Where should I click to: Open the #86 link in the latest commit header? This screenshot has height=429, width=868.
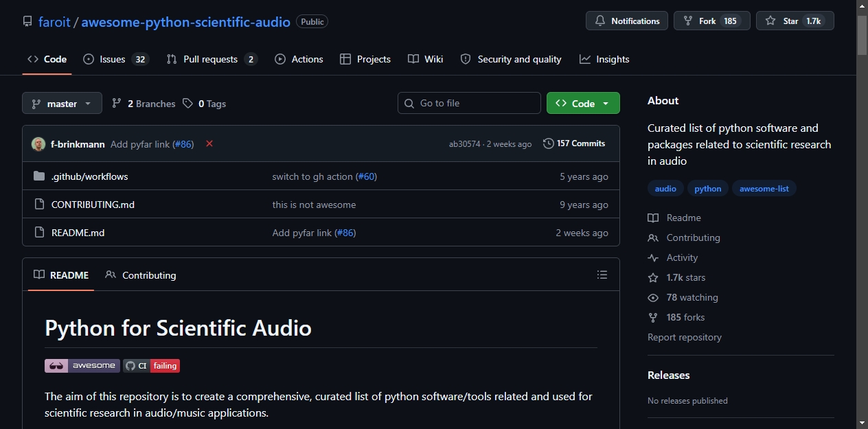[x=183, y=144]
